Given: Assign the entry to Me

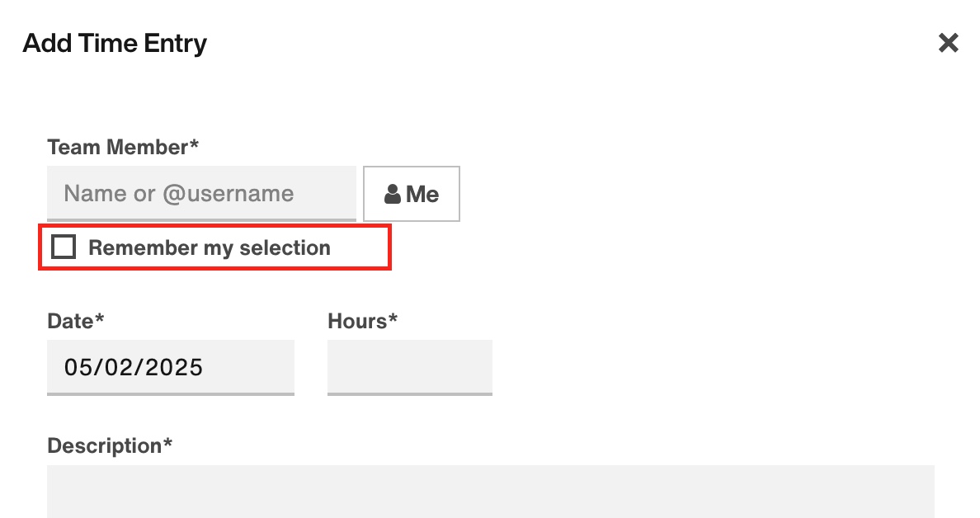Looking at the screenshot, I should pos(412,194).
